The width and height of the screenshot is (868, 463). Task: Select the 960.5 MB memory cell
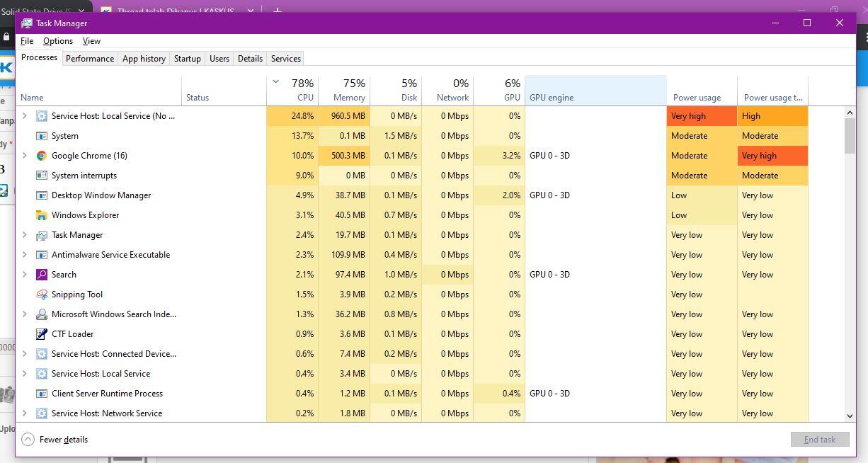pos(344,116)
